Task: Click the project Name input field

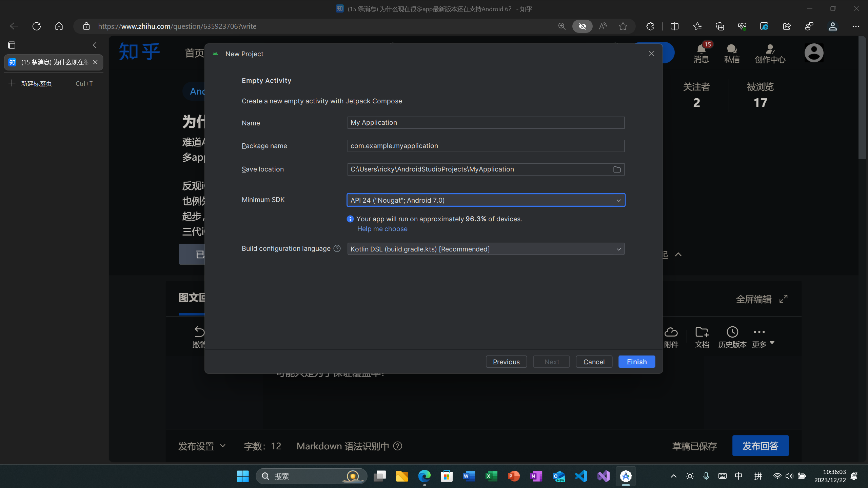Action: point(486,123)
